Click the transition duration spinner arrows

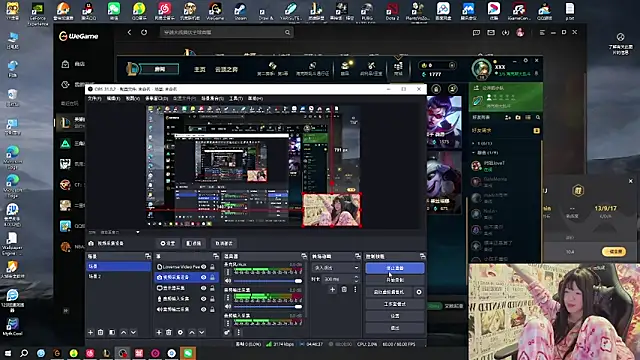point(356,279)
